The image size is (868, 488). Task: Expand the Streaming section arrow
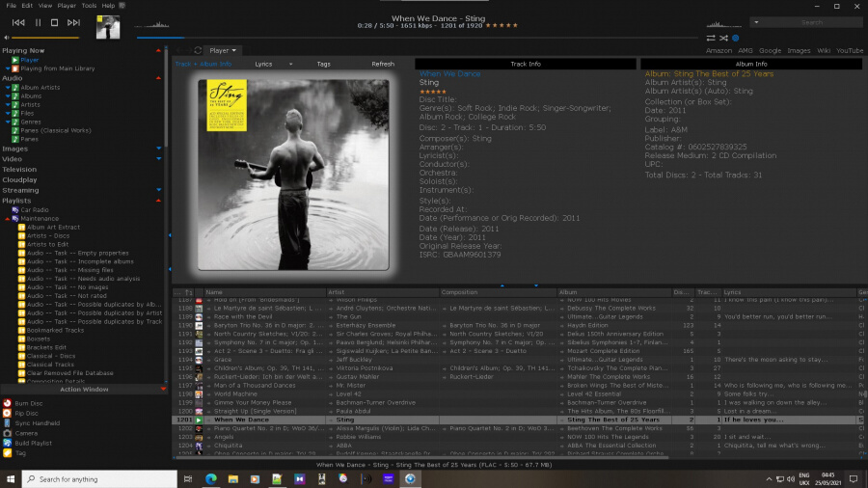(x=159, y=190)
